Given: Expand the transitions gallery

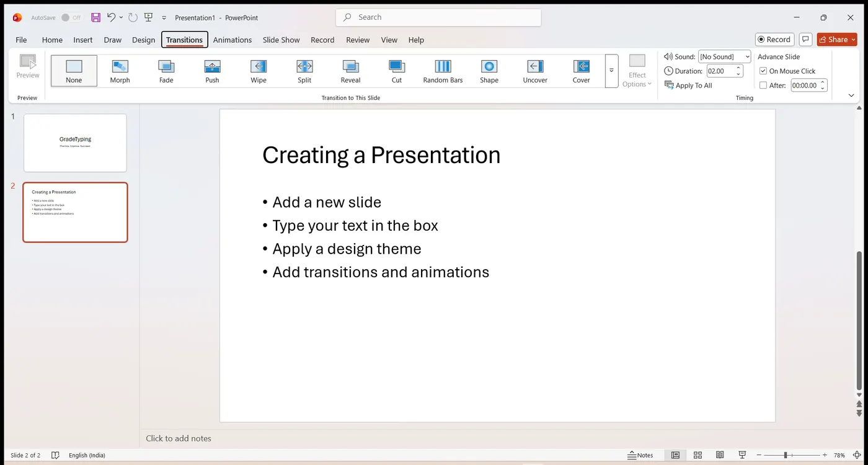Looking at the screenshot, I should pyautogui.click(x=611, y=71).
